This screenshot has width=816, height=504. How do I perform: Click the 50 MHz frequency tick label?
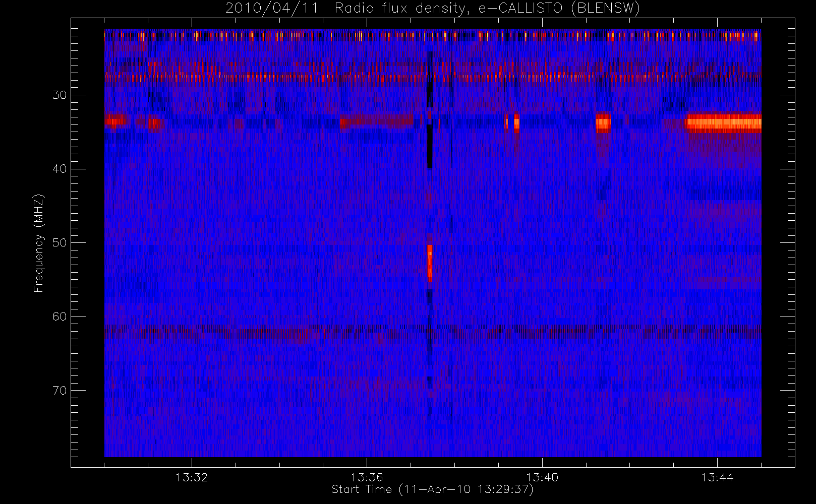tap(60, 242)
